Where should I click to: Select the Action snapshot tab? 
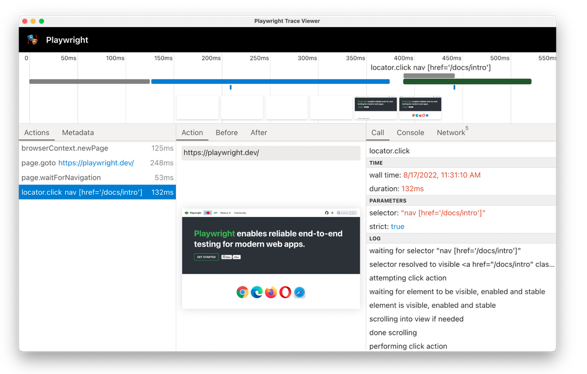(x=192, y=133)
